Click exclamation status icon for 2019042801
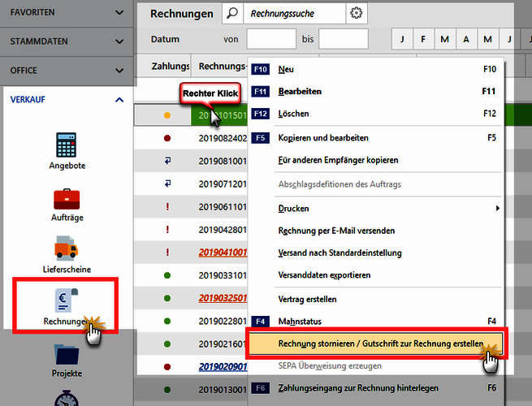Image resolution: width=532 pixels, height=406 pixels. 167,230
